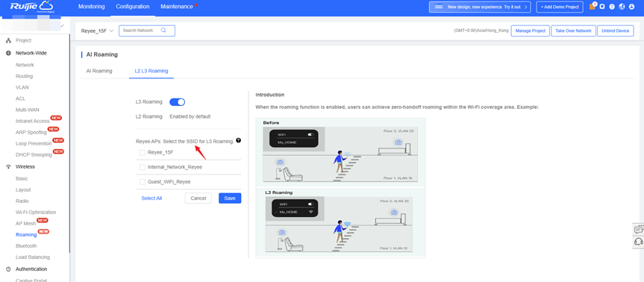Click the Take Over Network button
Image resolution: width=644 pixels, height=282 pixels.
point(574,31)
